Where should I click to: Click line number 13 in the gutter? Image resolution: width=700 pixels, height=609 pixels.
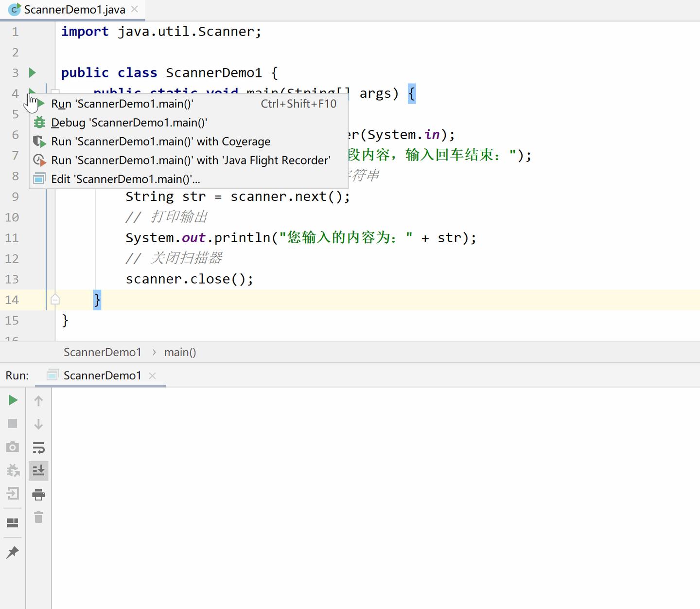12,279
